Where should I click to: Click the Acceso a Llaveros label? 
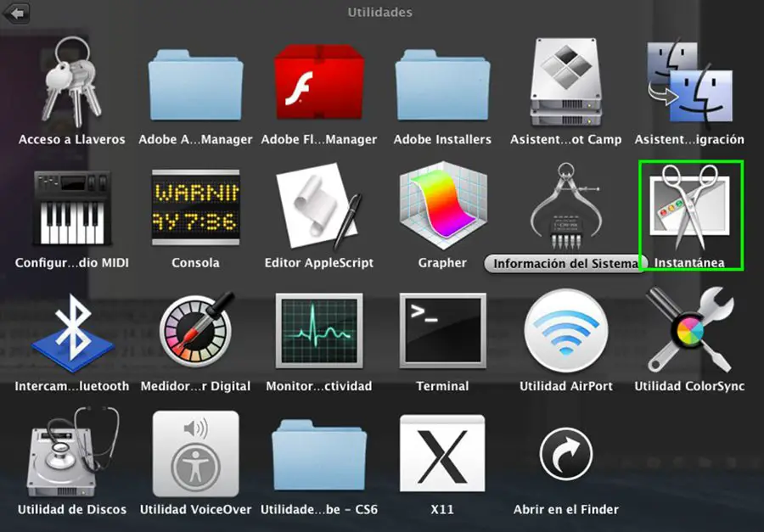[72, 140]
